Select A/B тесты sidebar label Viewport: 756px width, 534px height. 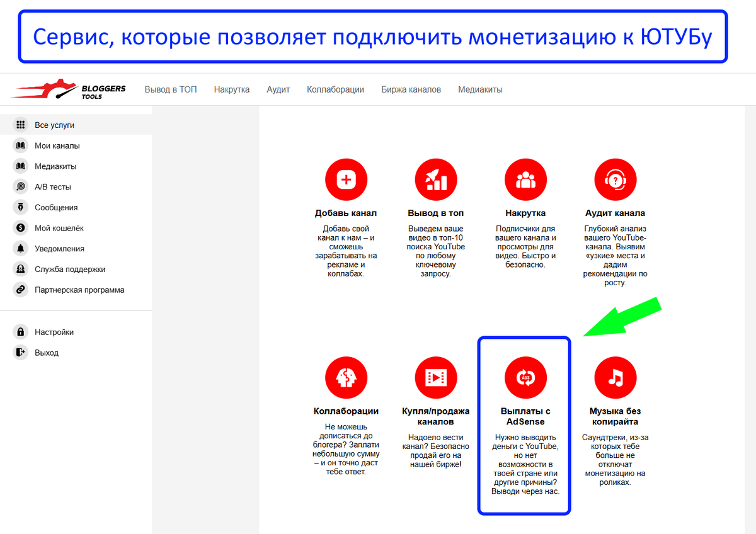[53, 187]
